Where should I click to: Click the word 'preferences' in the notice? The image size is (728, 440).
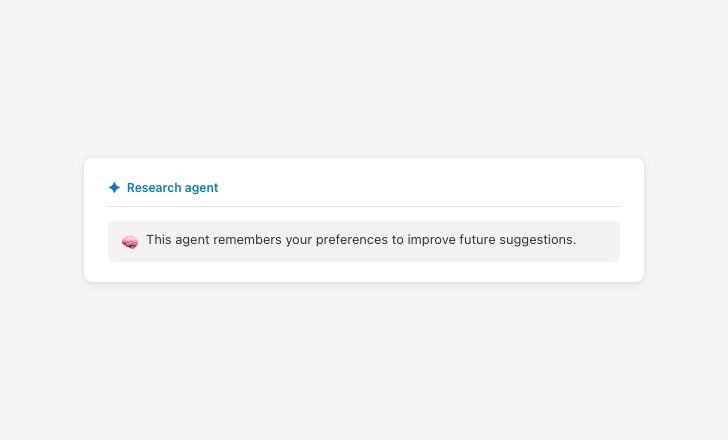point(351,240)
